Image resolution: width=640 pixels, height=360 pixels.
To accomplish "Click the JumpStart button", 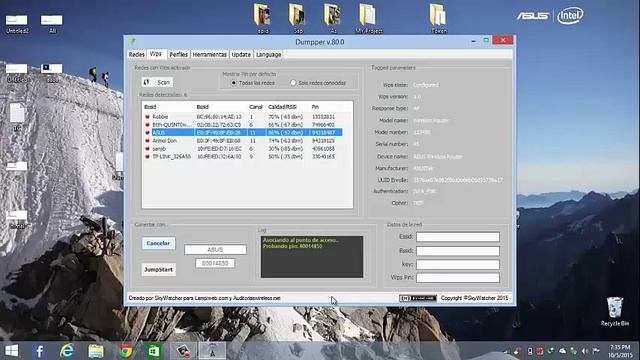I will point(158,269).
